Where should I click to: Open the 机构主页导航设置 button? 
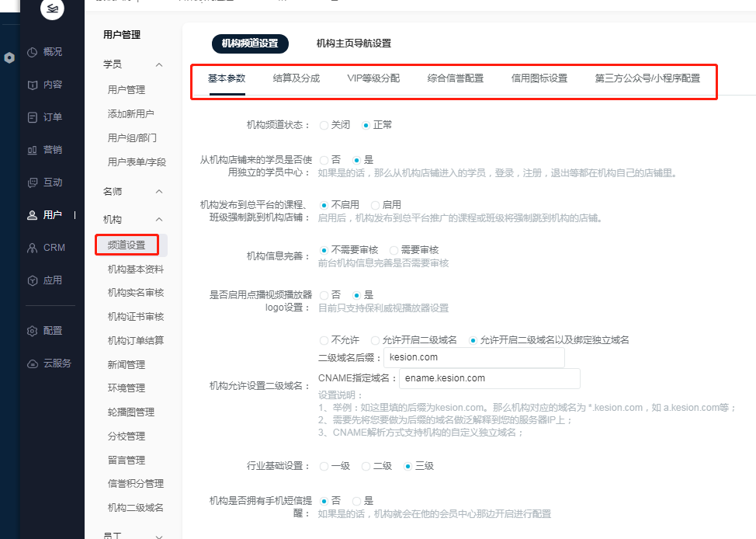[x=353, y=43]
